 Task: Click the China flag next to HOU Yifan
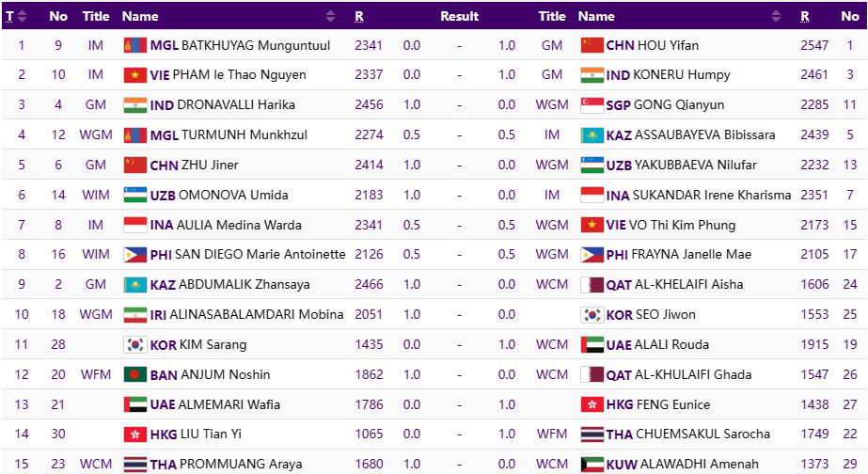[x=592, y=45]
